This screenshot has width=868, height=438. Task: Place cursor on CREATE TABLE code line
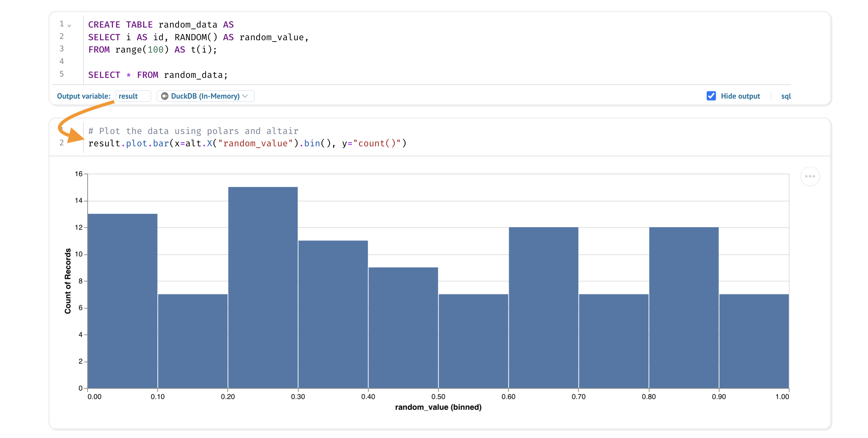(160, 25)
